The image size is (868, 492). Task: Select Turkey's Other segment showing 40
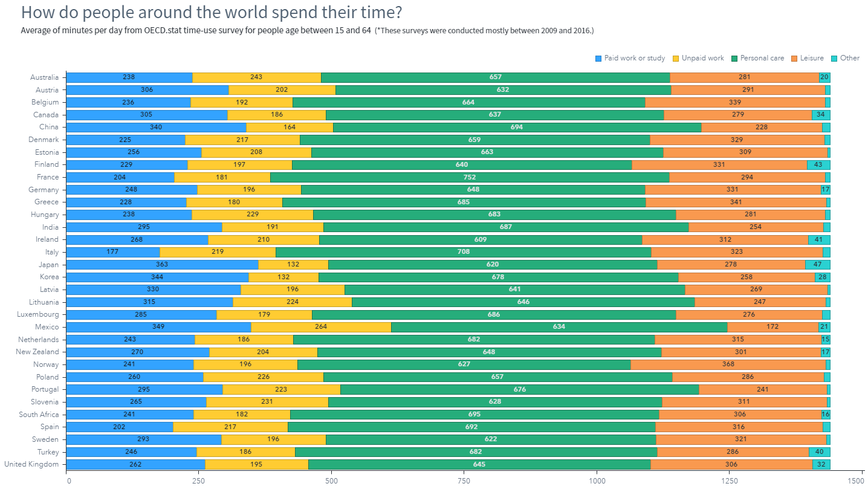pos(820,452)
